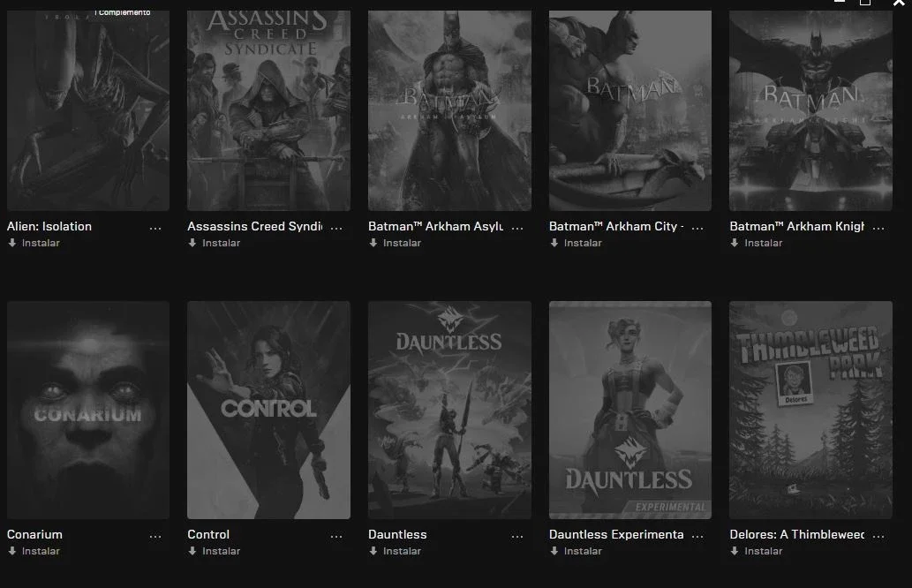Open the Batman Arkham City cover art

(x=629, y=110)
